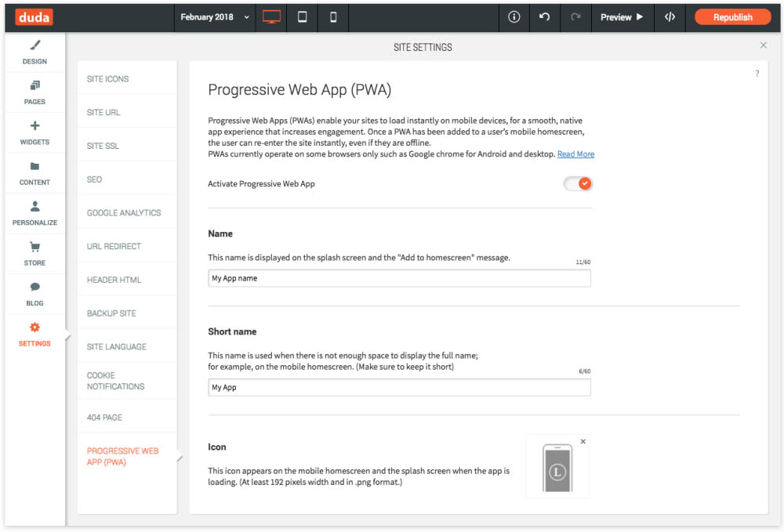Select URL Redirect settings
The height and width of the screenshot is (532, 784).
pos(127,246)
